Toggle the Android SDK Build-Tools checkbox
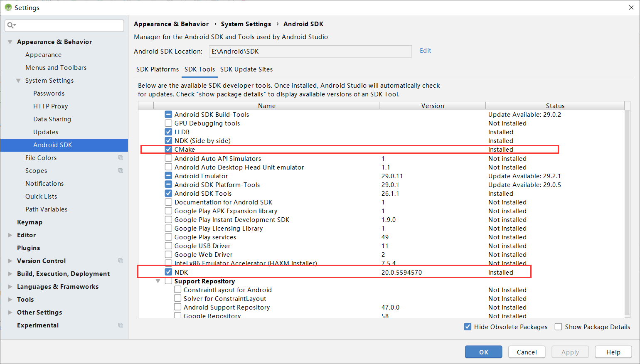 click(168, 114)
